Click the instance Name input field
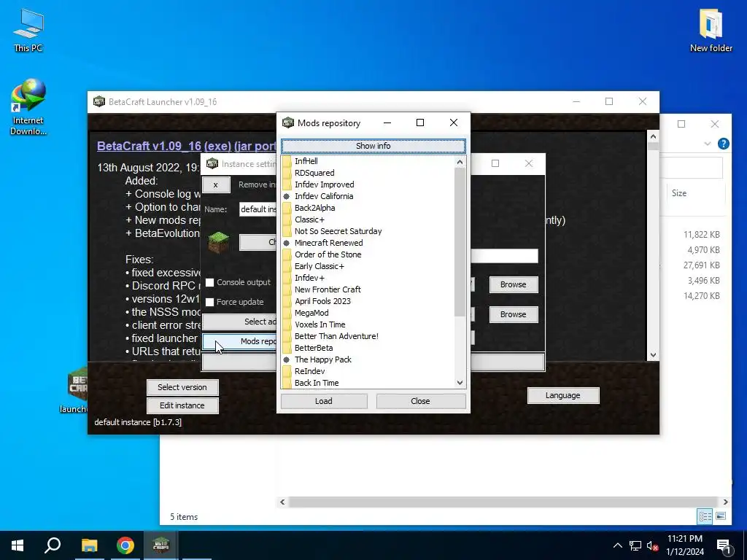The image size is (747, 560). coord(258,209)
